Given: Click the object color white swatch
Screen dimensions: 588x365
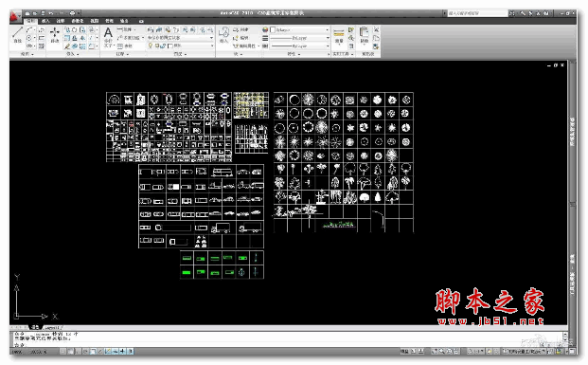Looking at the screenshot, I should pos(273,30).
